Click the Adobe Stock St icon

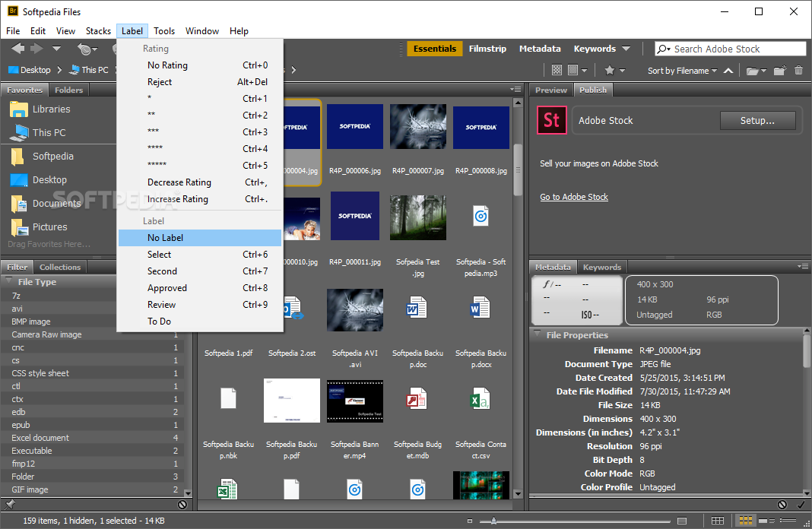pos(551,120)
